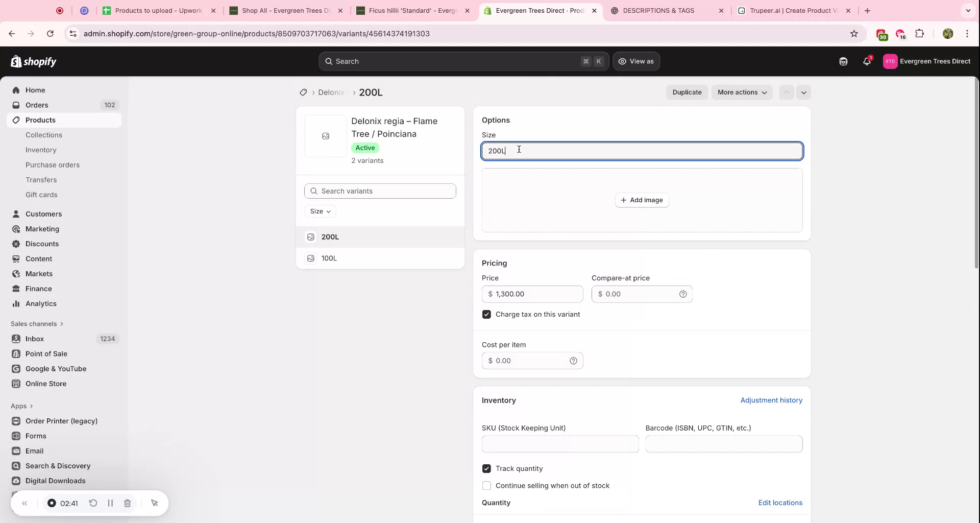The width and height of the screenshot is (980, 523).
Task: Click the Cost per item help icon
Action: tap(573, 361)
